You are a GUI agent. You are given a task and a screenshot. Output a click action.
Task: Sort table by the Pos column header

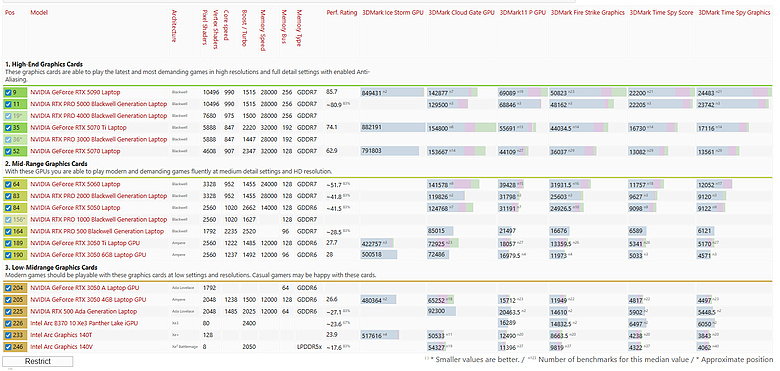tap(9, 12)
